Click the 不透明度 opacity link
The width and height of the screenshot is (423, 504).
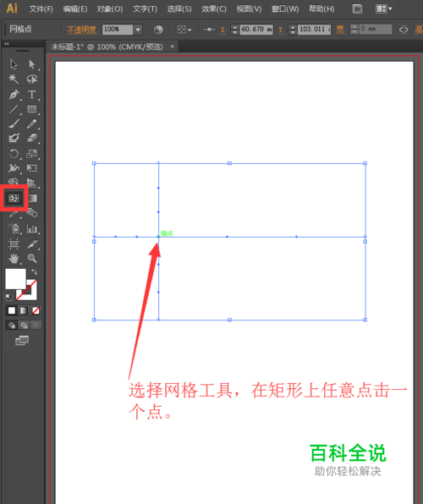(82, 30)
